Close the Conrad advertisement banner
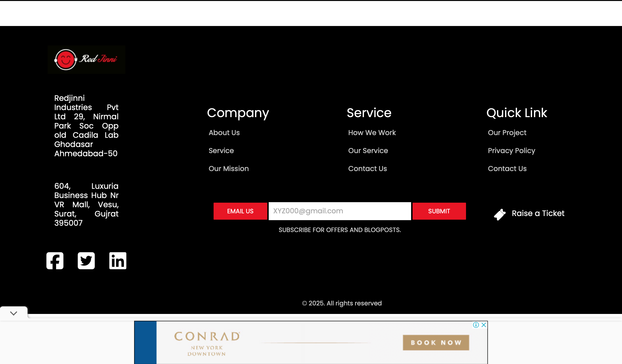 [484, 325]
